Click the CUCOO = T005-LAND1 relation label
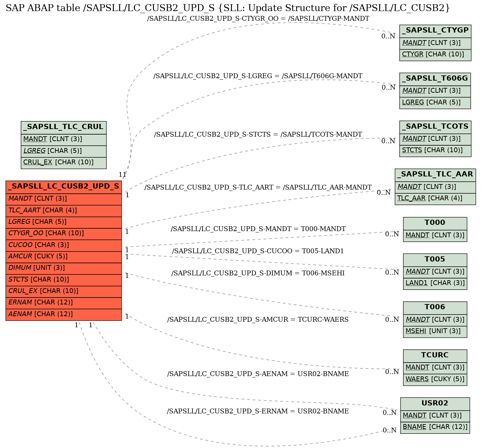 [x=258, y=251]
